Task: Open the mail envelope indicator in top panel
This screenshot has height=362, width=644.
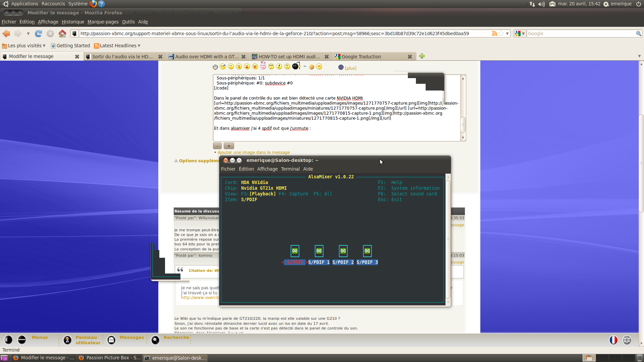Action: [552, 4]
